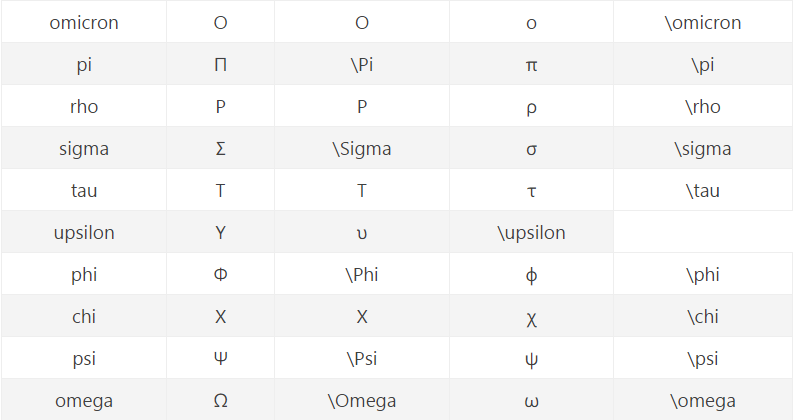Click the \rho command text
Image resolution: width=793 pixels, height=420 pixels.
click(702, 107)
